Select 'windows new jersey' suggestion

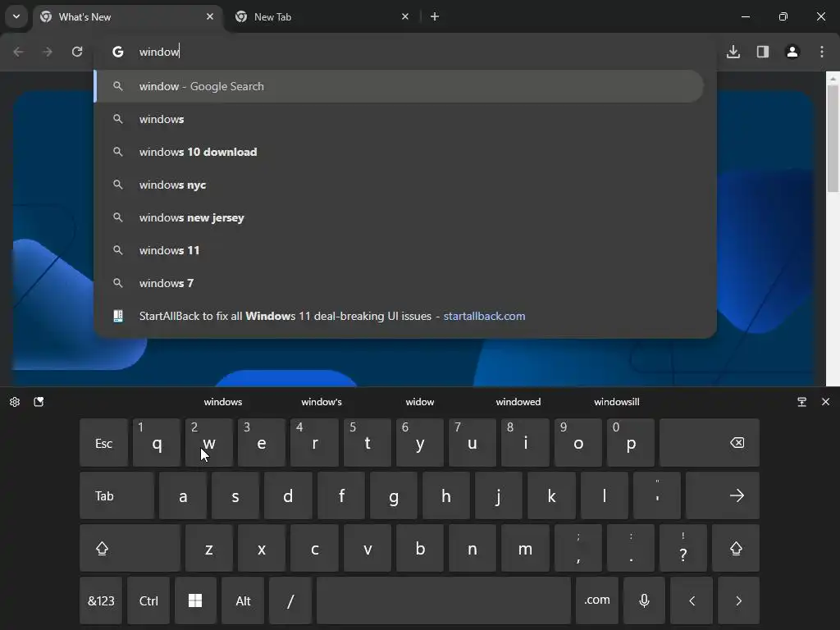coord(399,217)
